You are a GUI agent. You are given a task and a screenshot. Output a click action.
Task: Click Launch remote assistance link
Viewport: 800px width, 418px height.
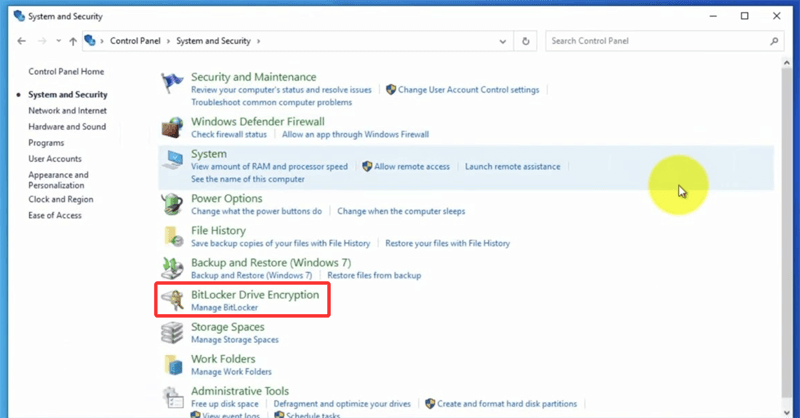(512, 166)
